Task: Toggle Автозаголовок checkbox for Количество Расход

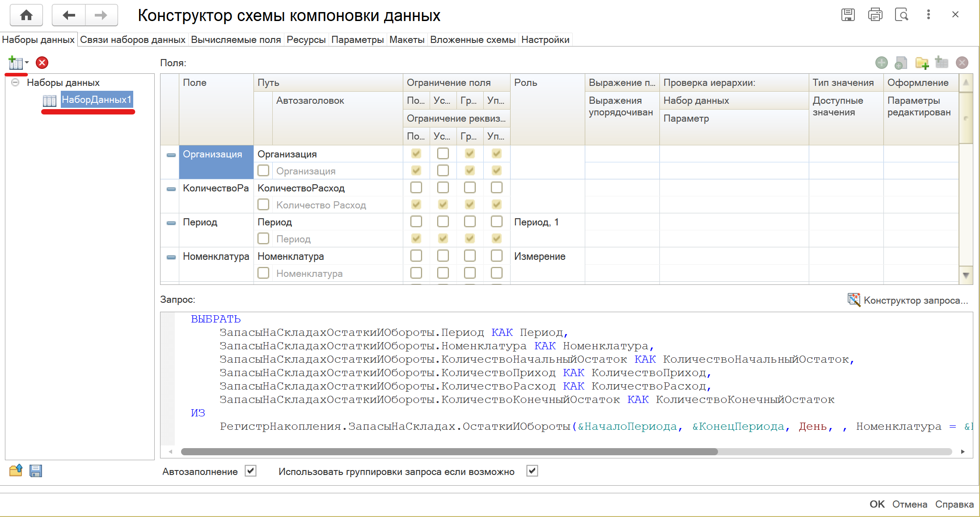Action: click(x=263, y=205)
